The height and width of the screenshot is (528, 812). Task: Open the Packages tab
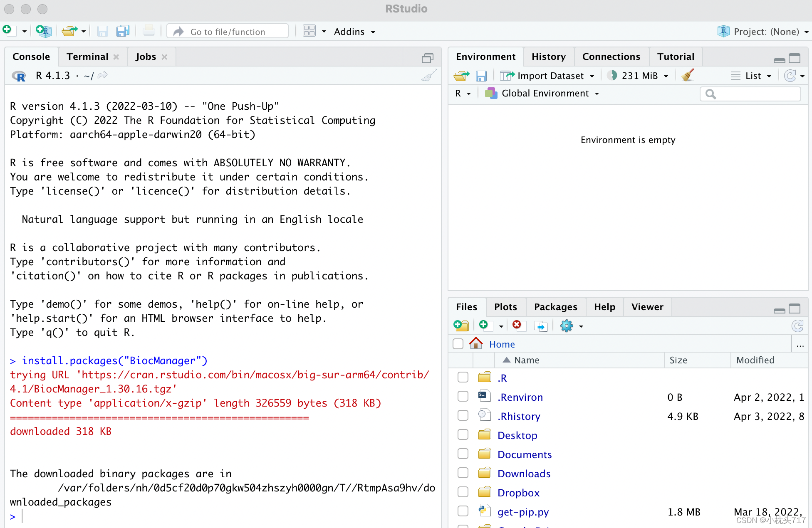(555, 307)
